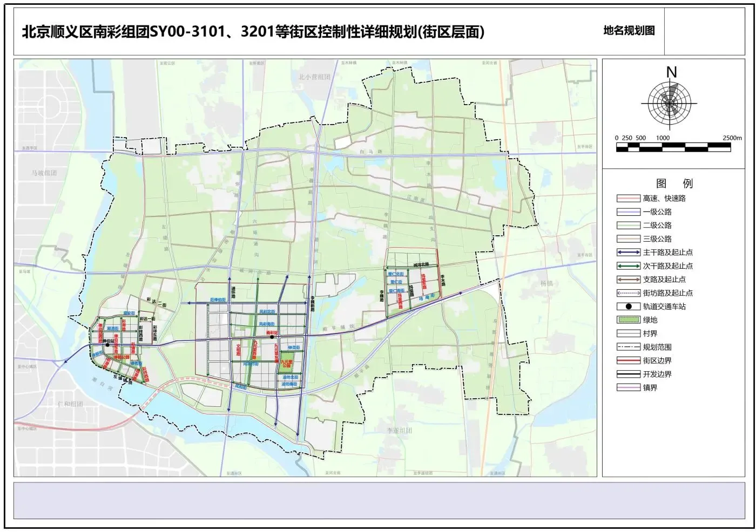Click the 绿地 green legend swatch
Screen dimensions: 756x532
pos(628,320)
